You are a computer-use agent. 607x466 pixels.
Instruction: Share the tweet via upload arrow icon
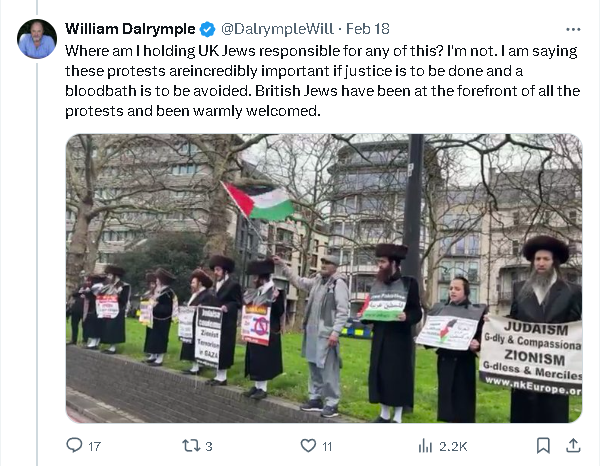[573, 445]
